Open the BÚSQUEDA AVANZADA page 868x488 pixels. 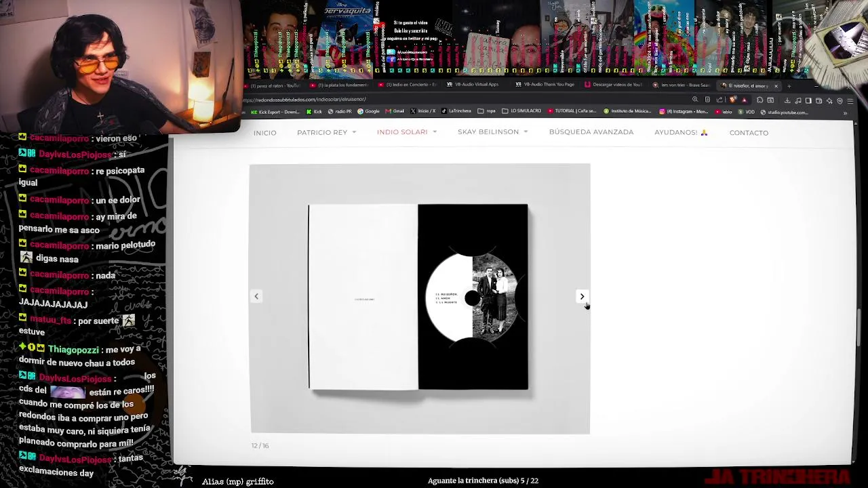[x=591, y=132]
